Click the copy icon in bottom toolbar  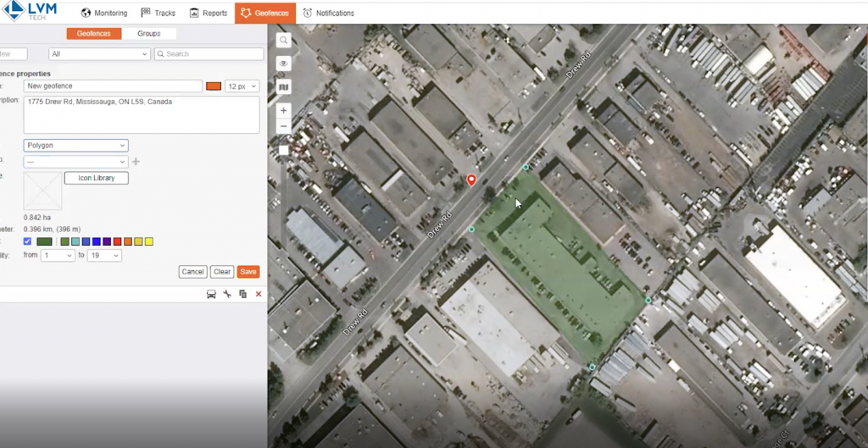tap(242, 294)
